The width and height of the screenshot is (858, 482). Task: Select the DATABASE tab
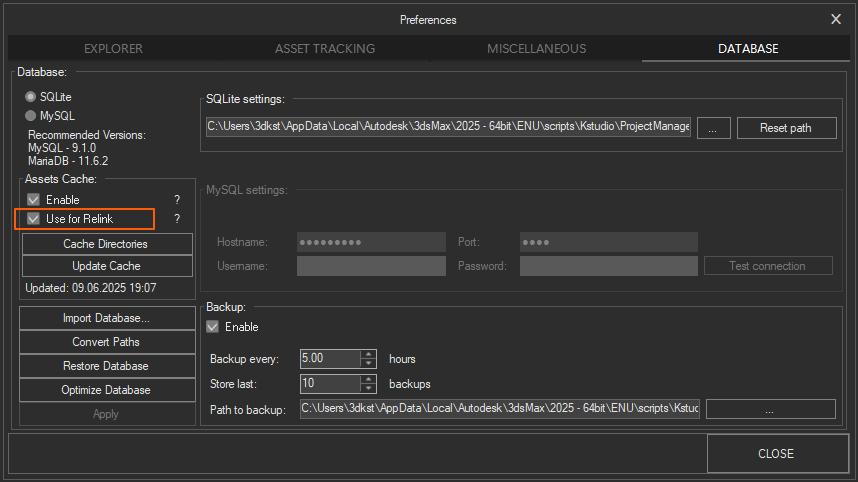tap(747, 49)
